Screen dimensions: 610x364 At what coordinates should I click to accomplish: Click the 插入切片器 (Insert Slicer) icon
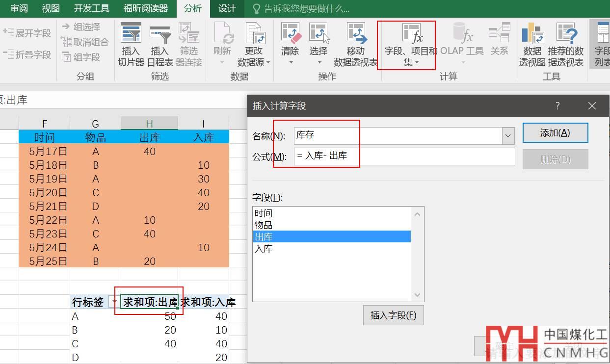click(131, 44)
